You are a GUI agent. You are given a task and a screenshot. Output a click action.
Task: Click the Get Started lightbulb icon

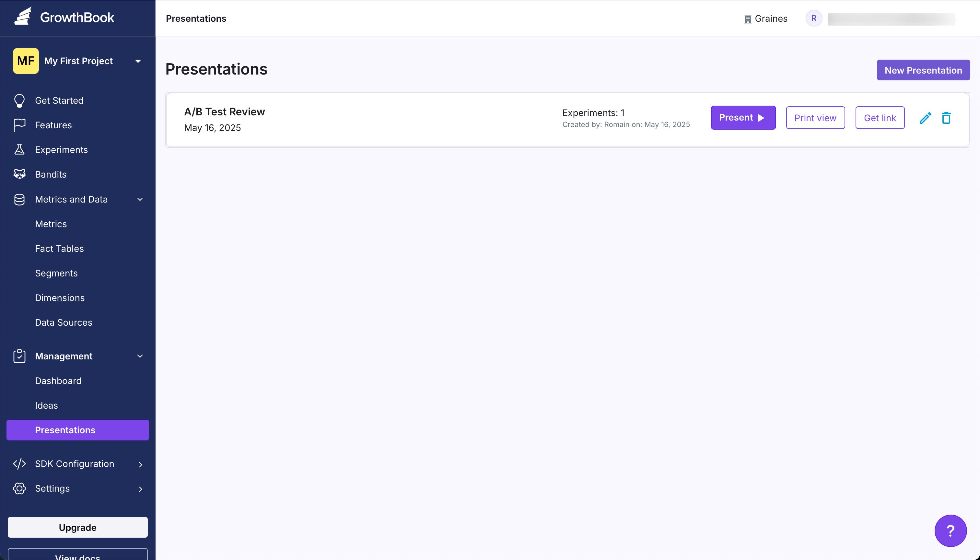point(19,100)
